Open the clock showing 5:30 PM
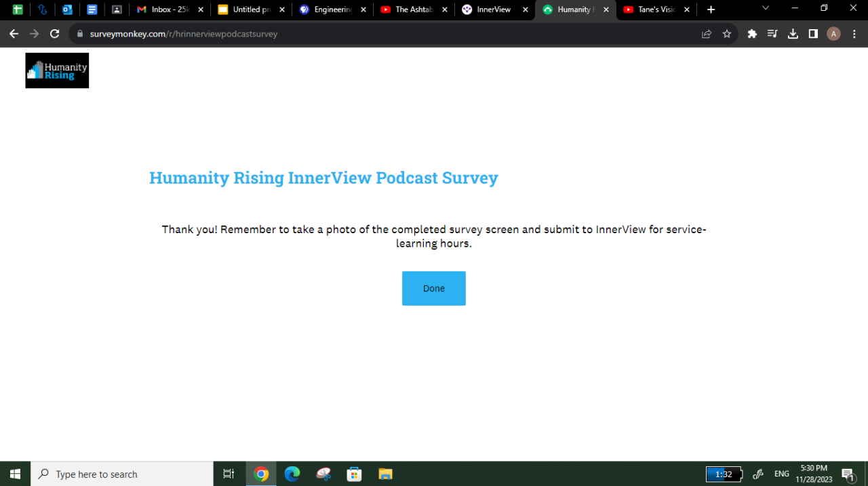 (x=814, y=474)
